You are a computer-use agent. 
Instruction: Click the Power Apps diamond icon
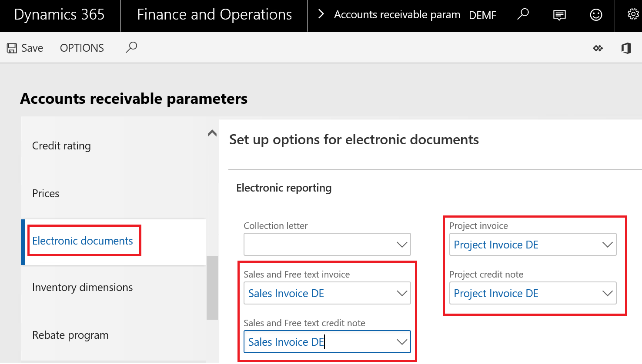pos(598,48)
